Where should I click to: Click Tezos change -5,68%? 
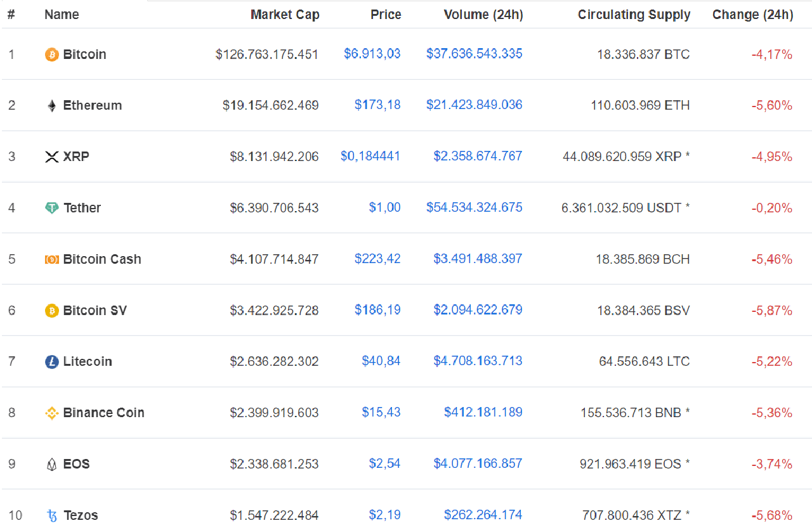click(x=772, y=515)
